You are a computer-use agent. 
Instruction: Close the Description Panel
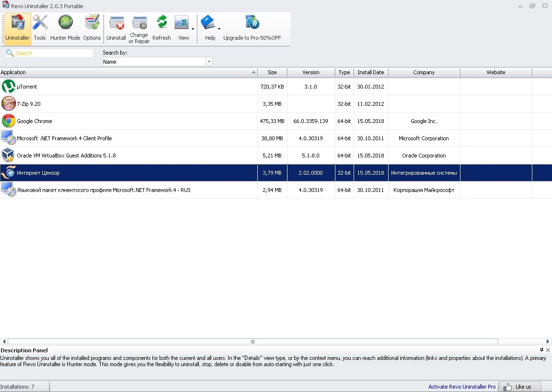click(x=548, y=350)
